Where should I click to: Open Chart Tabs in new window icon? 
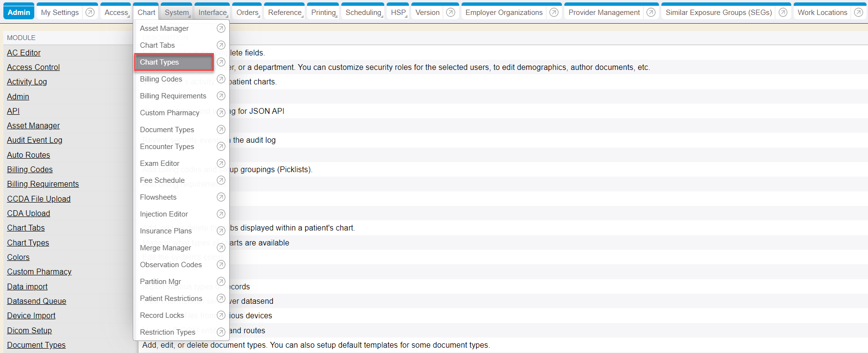tap(221, 45)
